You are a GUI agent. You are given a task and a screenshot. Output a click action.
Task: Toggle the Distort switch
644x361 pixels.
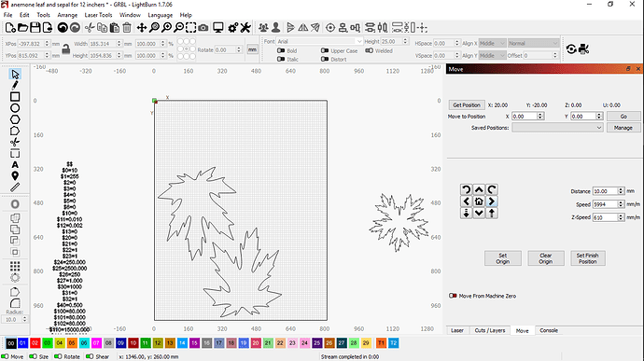click(325, 59)
